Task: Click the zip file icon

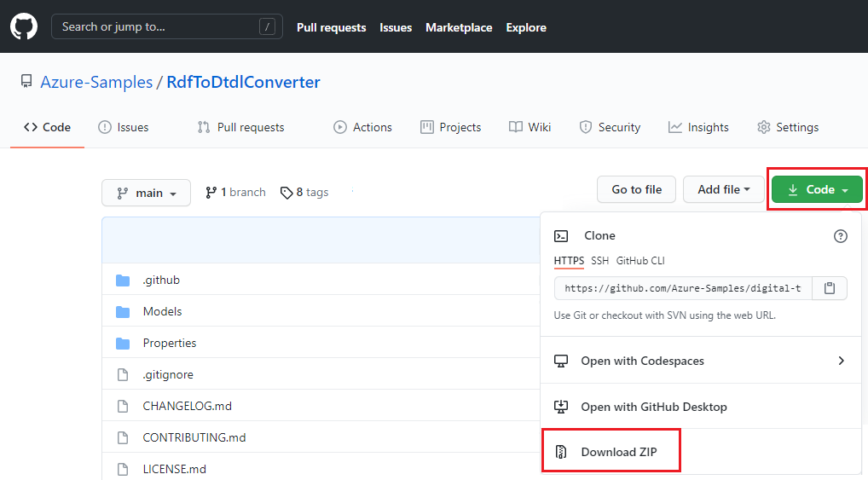Action: [x=561, y=453]
